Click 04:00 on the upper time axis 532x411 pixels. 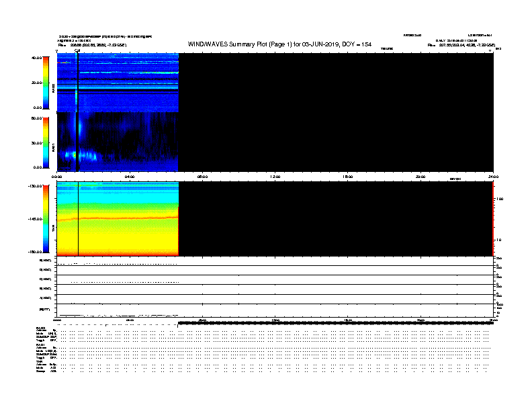point(130,177)
